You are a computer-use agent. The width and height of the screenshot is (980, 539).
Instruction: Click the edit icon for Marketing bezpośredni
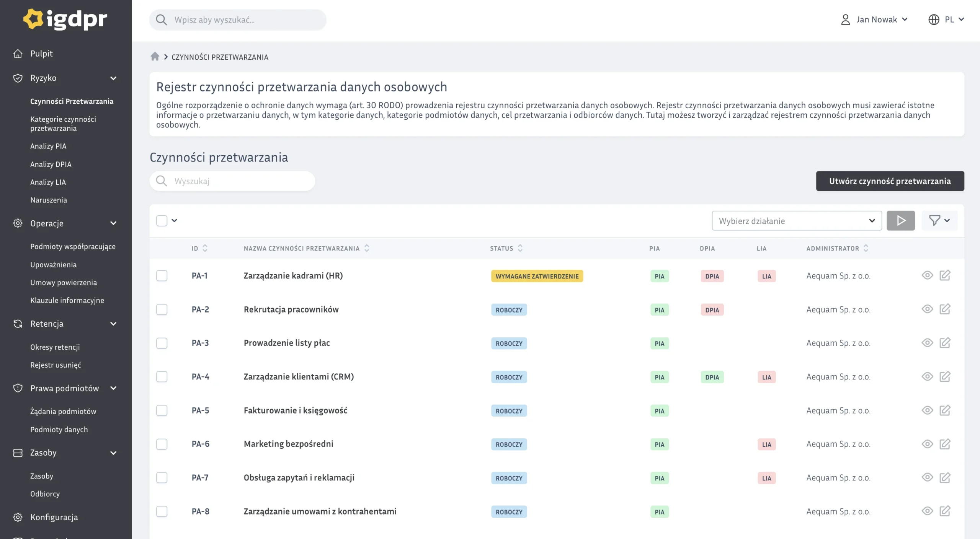945,444
